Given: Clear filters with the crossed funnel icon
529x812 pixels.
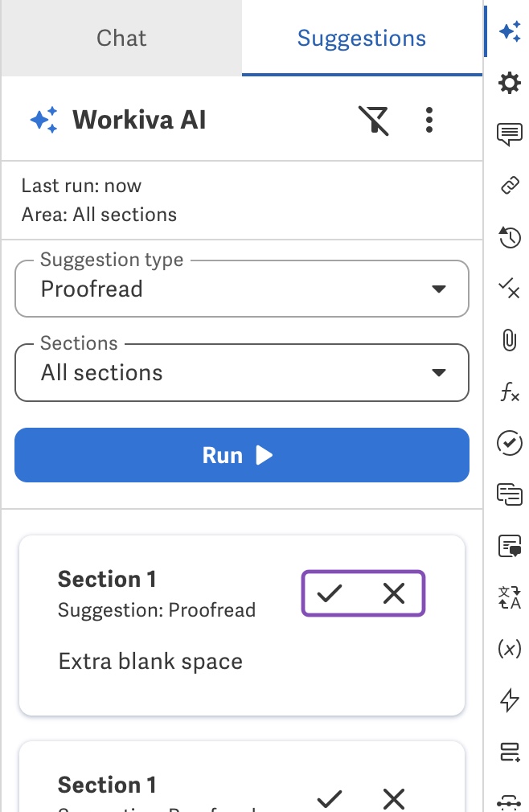Looking at the screenshot, I should tap(374, 120).
